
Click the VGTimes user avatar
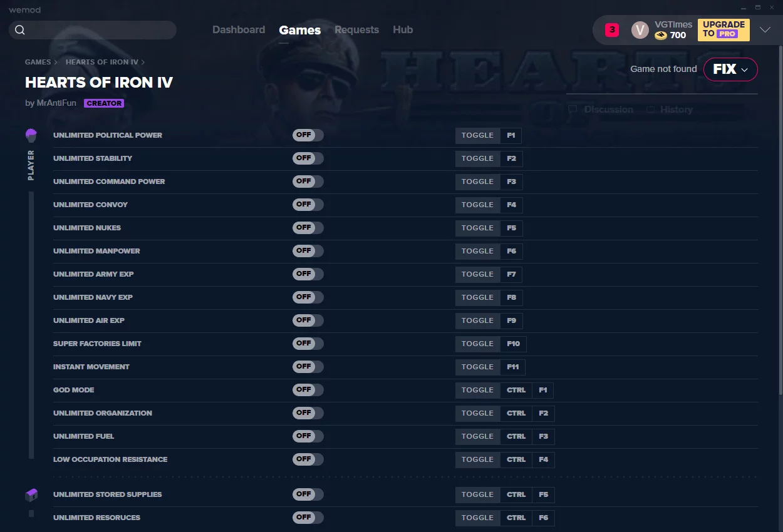(640, 29)
